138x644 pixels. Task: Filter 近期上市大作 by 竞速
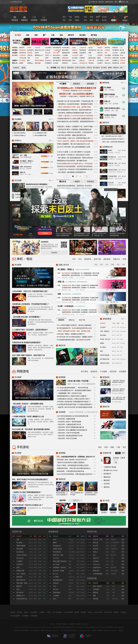[118, 265]
